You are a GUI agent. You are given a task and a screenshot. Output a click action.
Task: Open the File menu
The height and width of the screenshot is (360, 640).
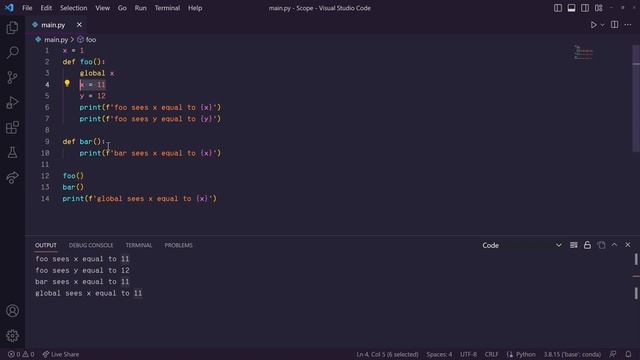27,8
